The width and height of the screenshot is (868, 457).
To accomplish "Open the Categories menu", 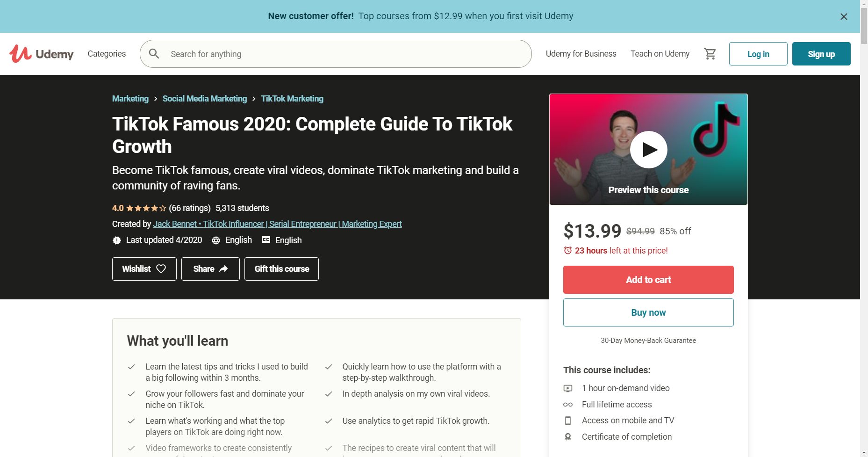I will tap(107, 54).
